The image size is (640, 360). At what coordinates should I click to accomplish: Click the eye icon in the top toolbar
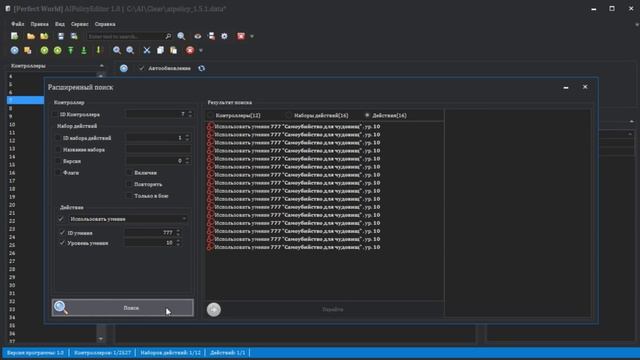point(198,36)
